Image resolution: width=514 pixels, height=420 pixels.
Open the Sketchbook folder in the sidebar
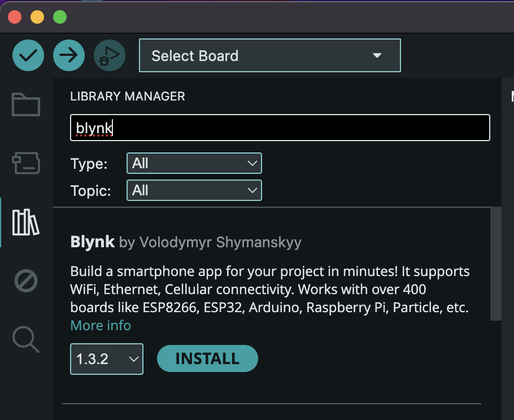pos(26,105)
